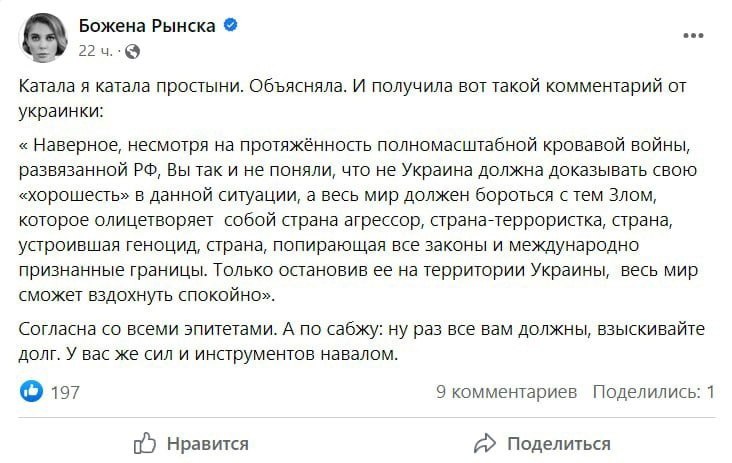Click the globe public-audience icon
The width and height of the screenshot is (732, 463).
134,51
